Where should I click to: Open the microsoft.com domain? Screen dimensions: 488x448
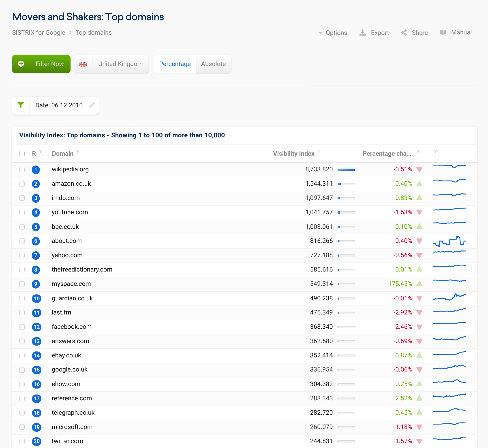[72, 427]
